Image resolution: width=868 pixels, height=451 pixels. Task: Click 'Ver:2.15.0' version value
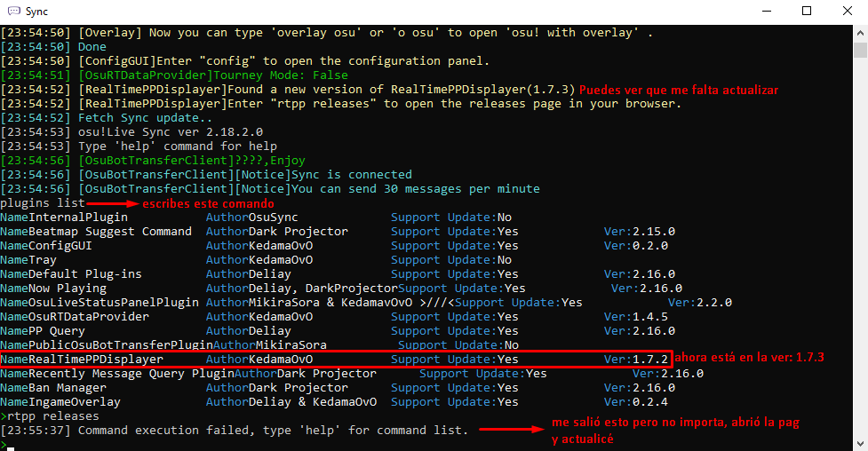pyautogui.click(x=640, y=232)
